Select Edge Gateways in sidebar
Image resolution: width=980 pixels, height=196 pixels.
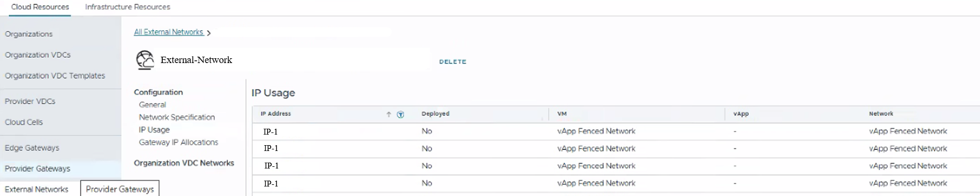click(32, 148)
